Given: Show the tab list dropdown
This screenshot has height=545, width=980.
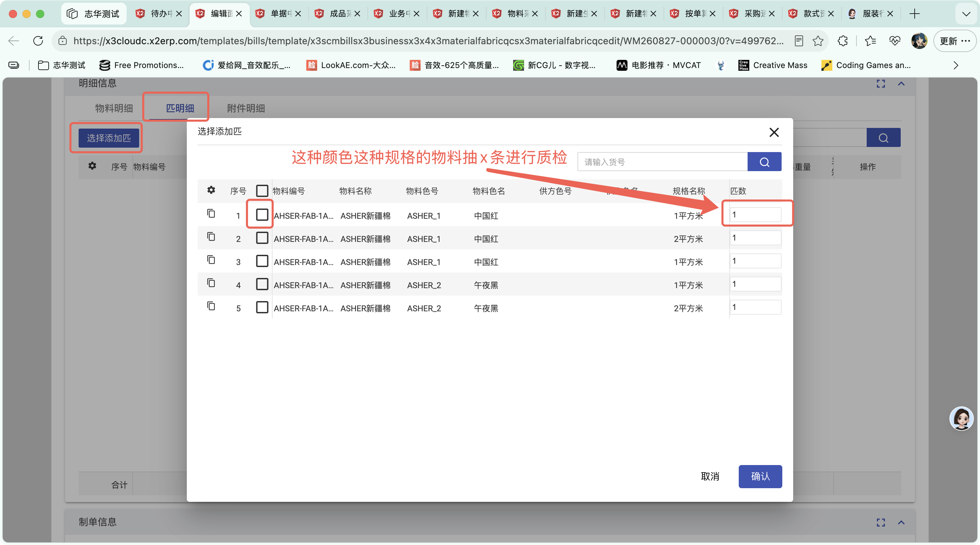Looking at the screenshot, I should [x=966, y=14].
